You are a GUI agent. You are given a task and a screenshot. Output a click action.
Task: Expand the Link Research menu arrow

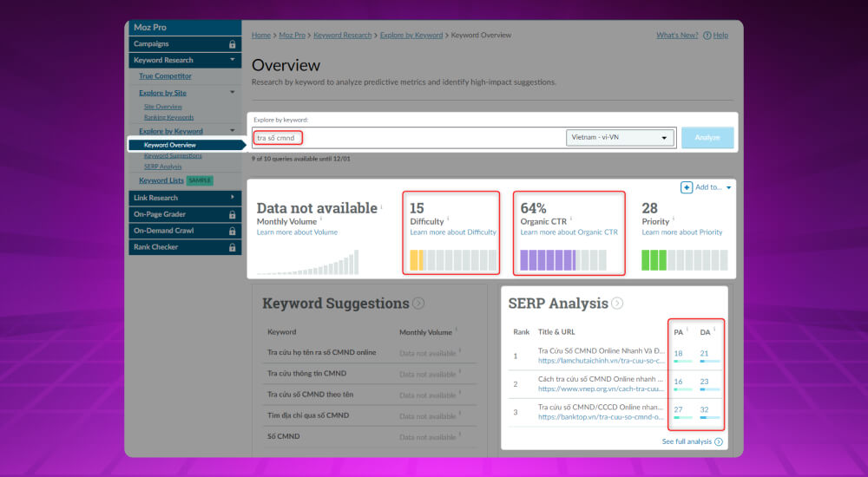pos(233,197)
